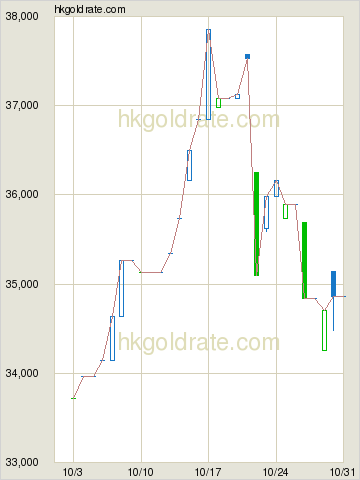Click the 10/10 date label
Screen dimensions: 360x480
click(141, 472)
